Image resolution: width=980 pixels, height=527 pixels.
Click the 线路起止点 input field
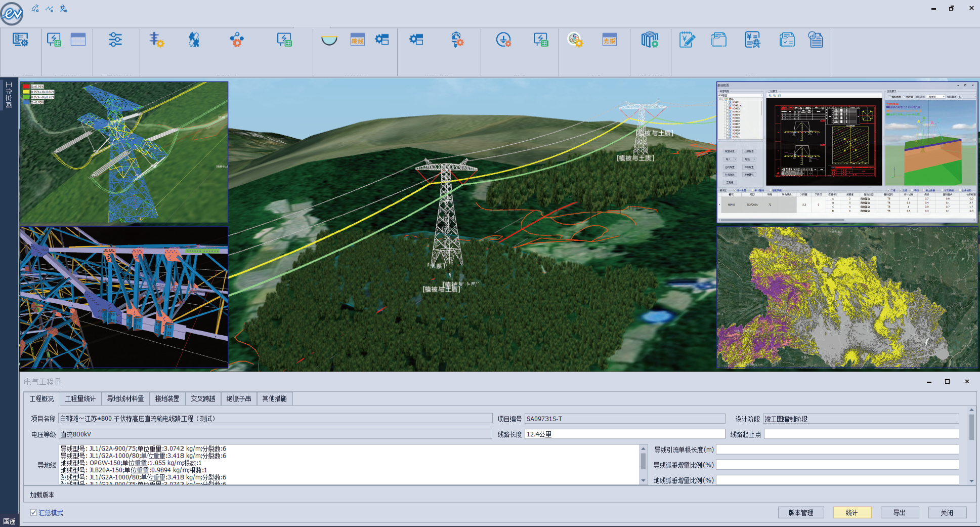861,434
